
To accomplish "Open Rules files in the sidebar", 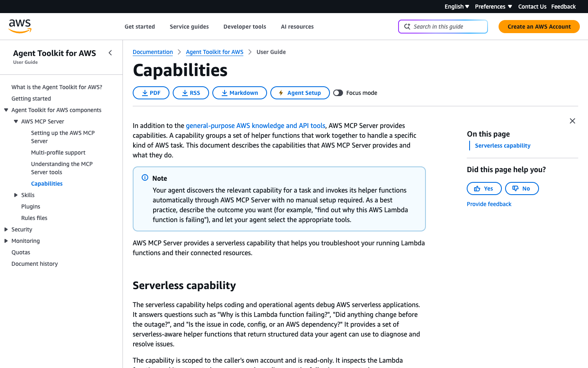I will 34,218.
